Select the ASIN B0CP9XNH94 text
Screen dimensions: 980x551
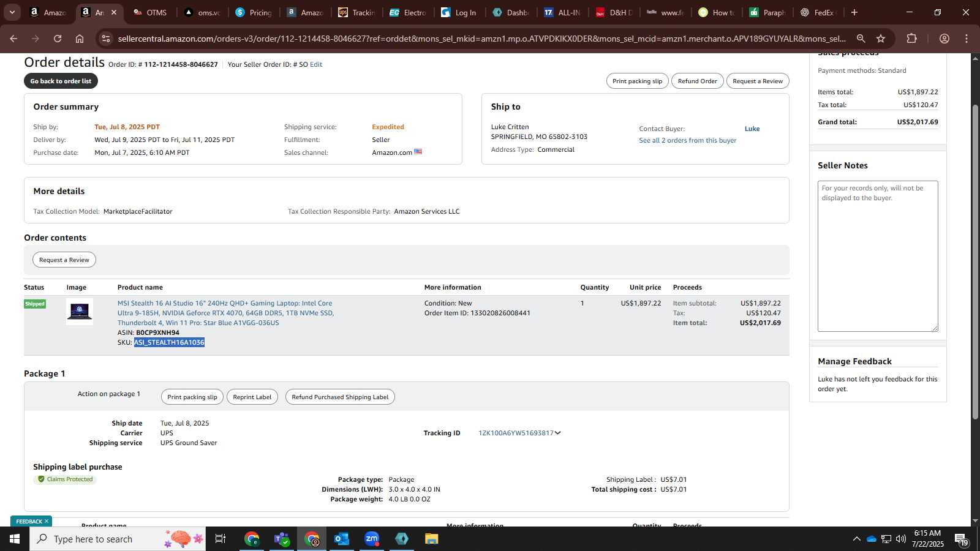click(x=157, y=332)
